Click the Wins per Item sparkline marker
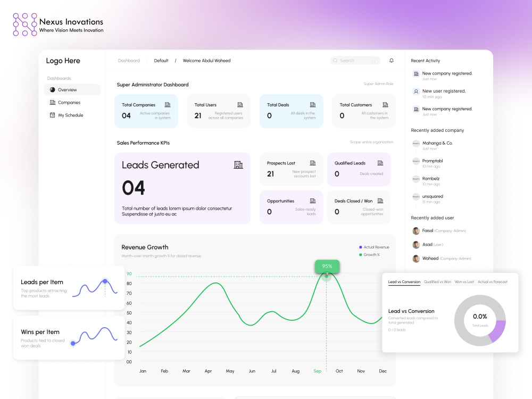 click(x=72, y=343)
